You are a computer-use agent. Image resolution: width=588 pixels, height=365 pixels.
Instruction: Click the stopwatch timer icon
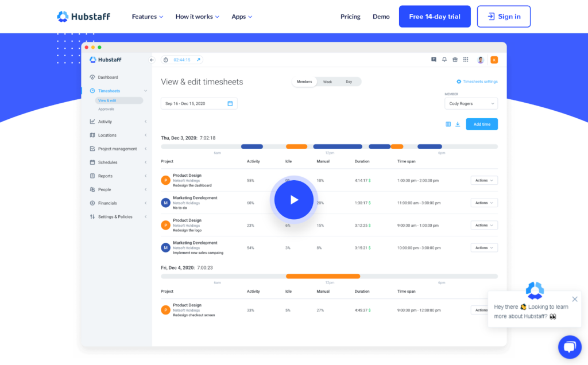pos(166,60)
